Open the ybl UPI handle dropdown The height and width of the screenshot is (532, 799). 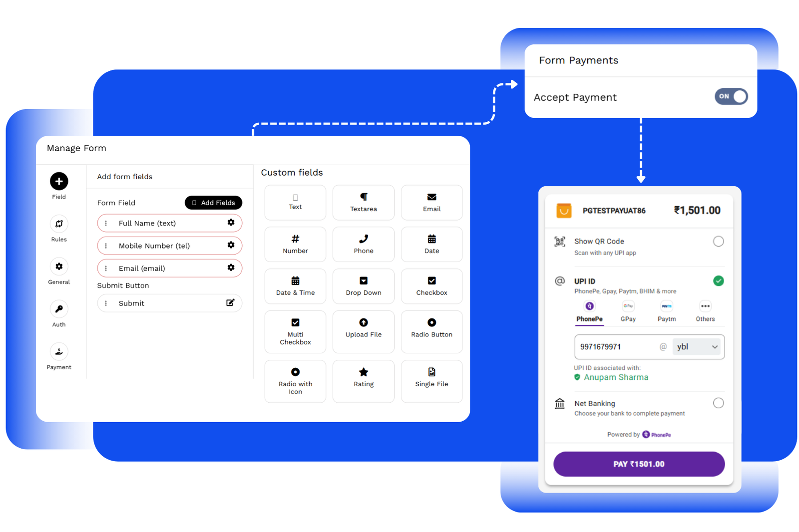697,347
